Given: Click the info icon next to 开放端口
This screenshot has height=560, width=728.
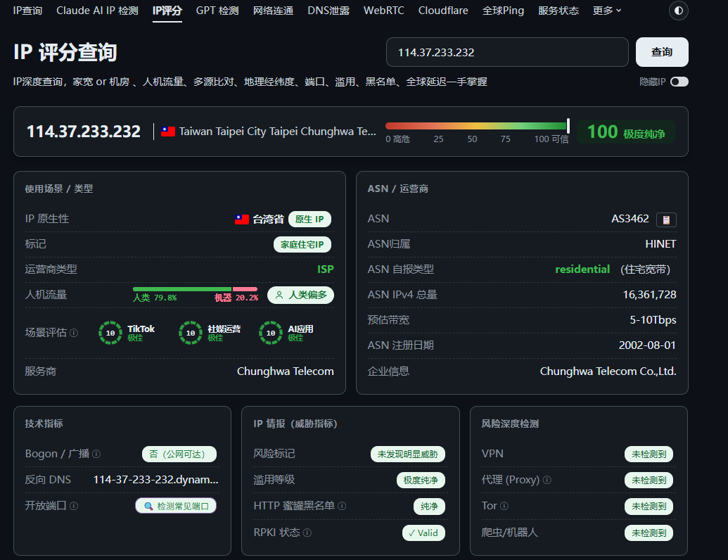Looking at the screenshot, I should [74, 506].
